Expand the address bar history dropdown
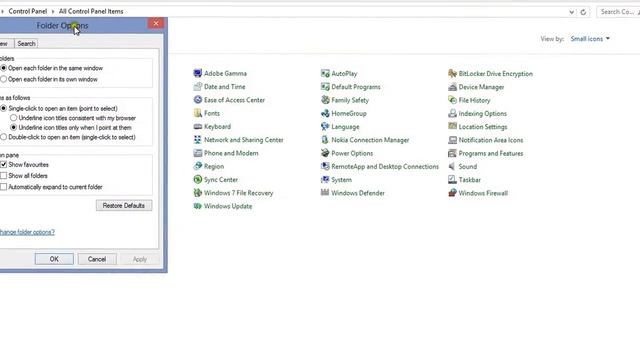 pos(571,12)
